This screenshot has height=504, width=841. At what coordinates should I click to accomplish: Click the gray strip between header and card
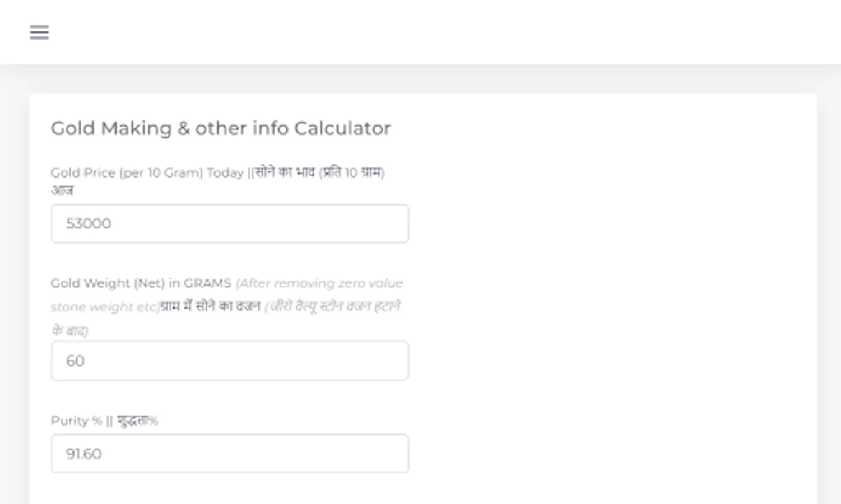[x=420, y=80]
